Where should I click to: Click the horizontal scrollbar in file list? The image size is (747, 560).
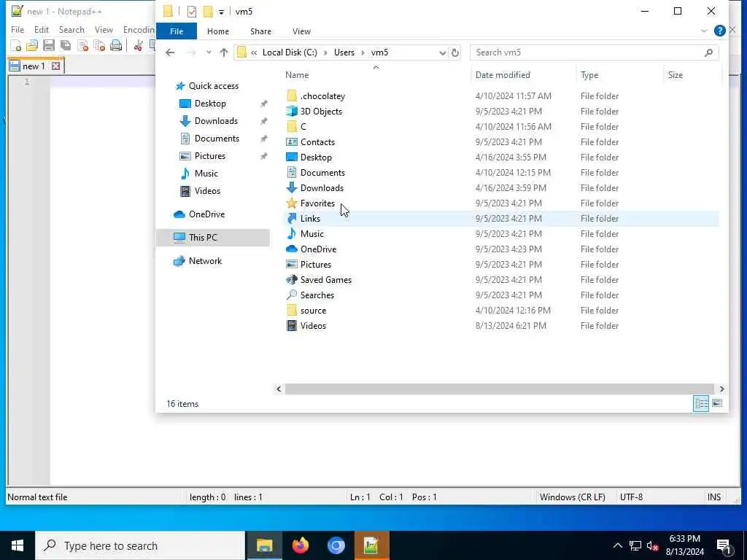[x=499, y=389]
